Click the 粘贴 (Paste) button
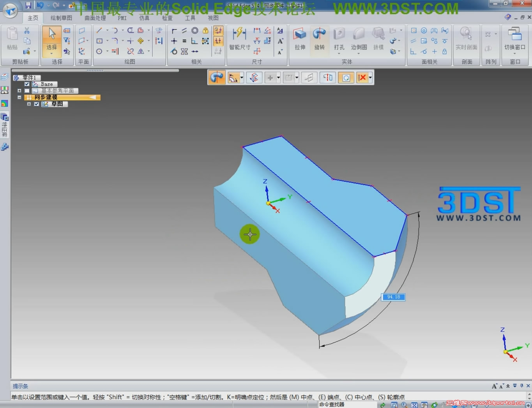 pos(11,37)
